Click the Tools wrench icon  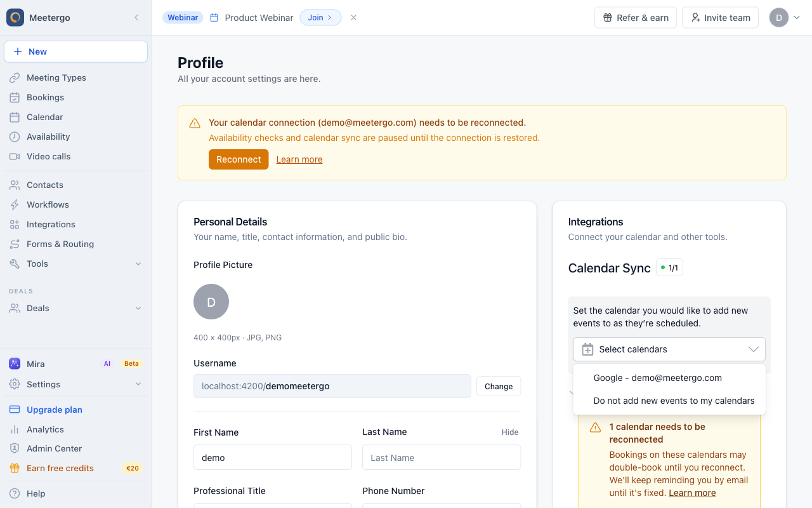click(15, 264)
